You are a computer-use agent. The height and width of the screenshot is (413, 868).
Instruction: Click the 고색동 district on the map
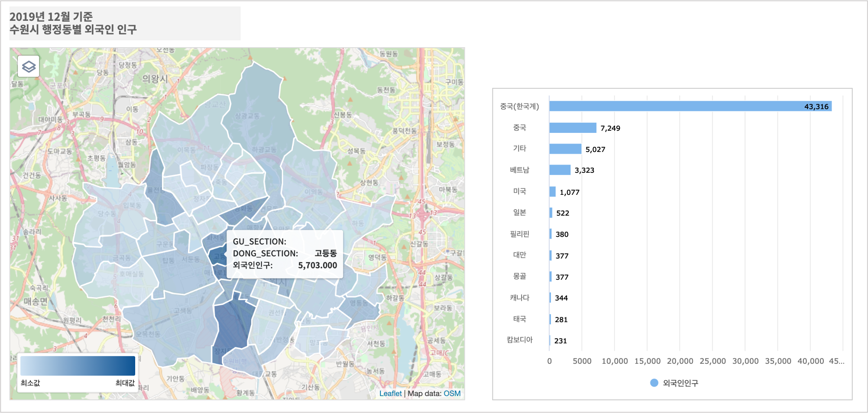[x=183, y=311]
